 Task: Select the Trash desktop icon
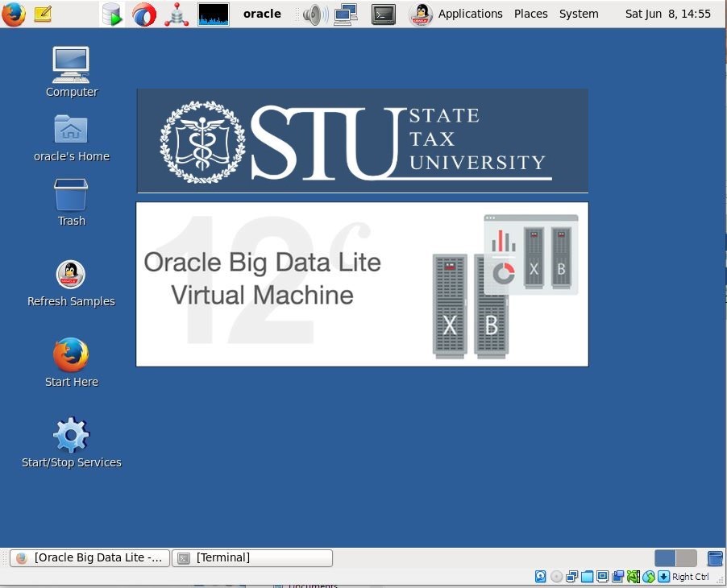[x=71, y=202]
